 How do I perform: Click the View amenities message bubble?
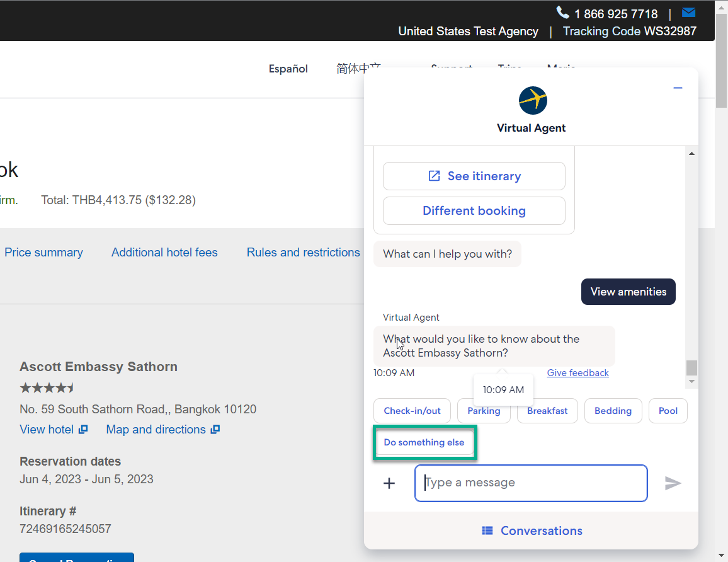(628, 292)
